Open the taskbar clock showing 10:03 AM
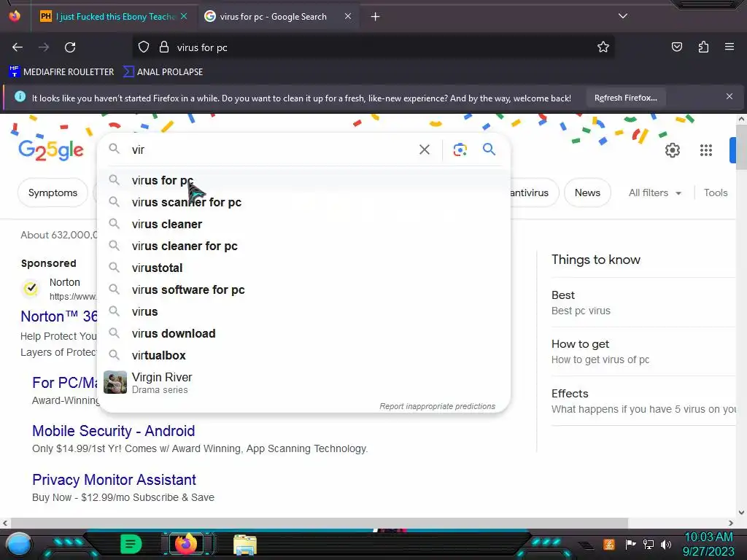The image size is (747, 560). tap(708, 544)
